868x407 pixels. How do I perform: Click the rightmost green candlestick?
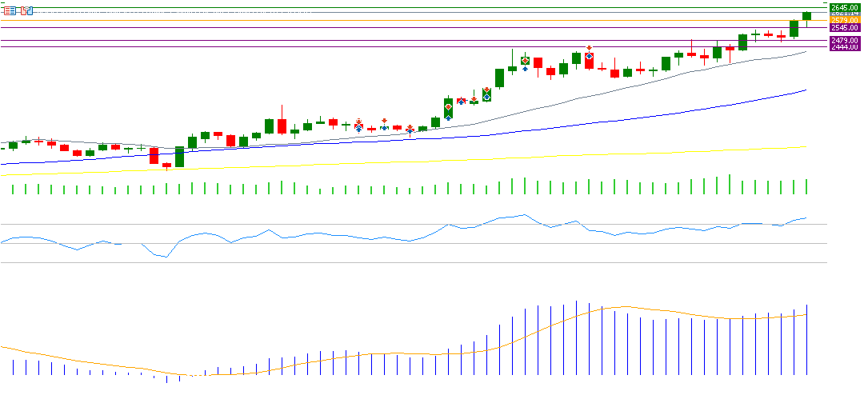pyautogui.click(x=806, y=16)
